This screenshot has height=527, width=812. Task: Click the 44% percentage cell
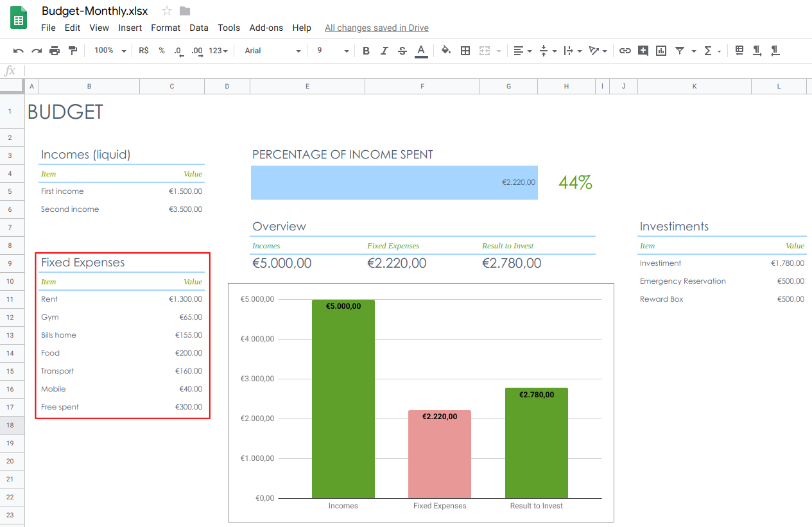click(x=575, y=183)
